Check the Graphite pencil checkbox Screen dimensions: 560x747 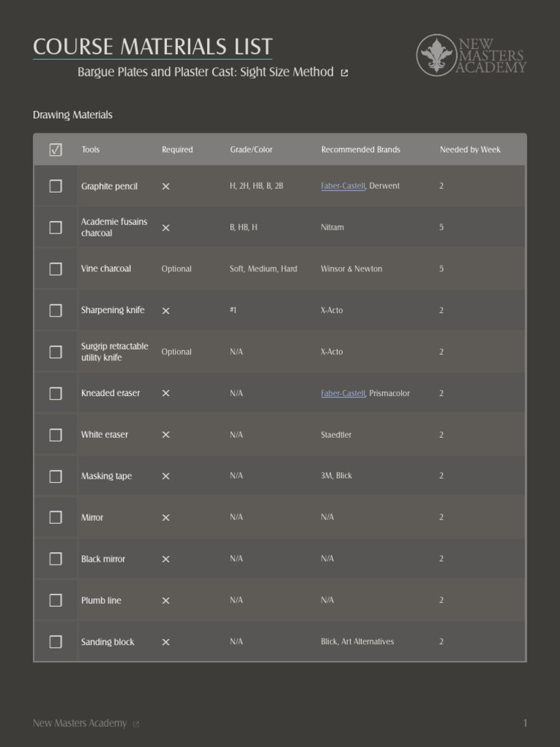[x=55, y=187]
